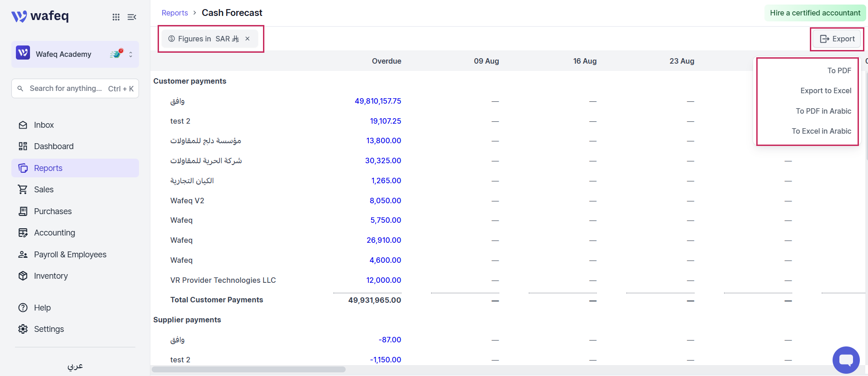The width and height of the screenshot is (868, 376).
Task: Remove the Figures in SAR filter
Action: click(x=248, y=39)
